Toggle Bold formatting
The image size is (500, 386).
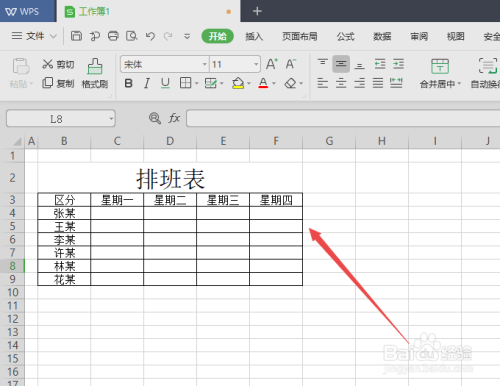pos(128,83)
